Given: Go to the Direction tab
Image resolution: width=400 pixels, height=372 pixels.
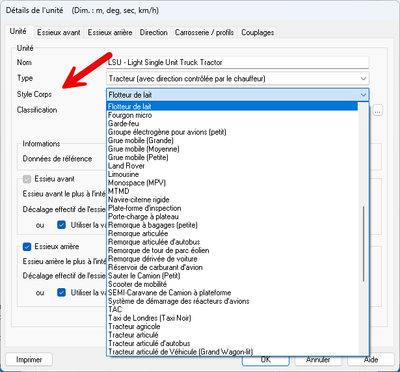Looking at the screenshot, I should pos(154,32).
